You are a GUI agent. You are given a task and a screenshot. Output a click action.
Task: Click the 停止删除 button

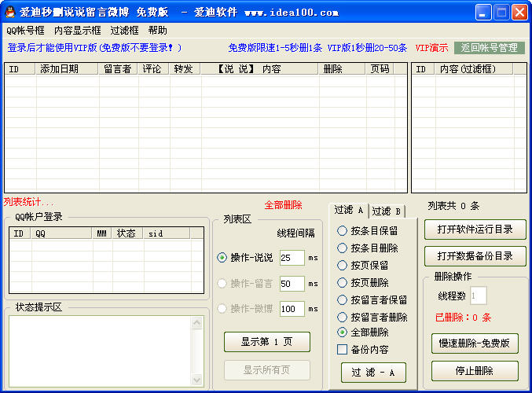point(475,371)
